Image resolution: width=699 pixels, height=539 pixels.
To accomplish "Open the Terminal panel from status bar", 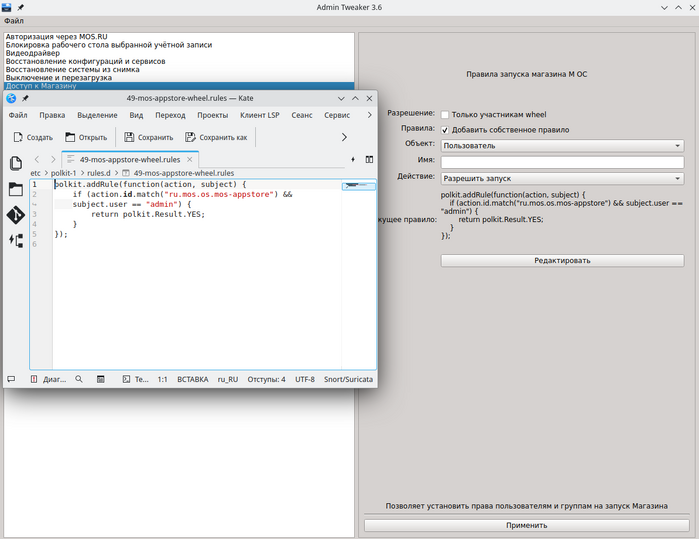I will click(x=135, y=380).
